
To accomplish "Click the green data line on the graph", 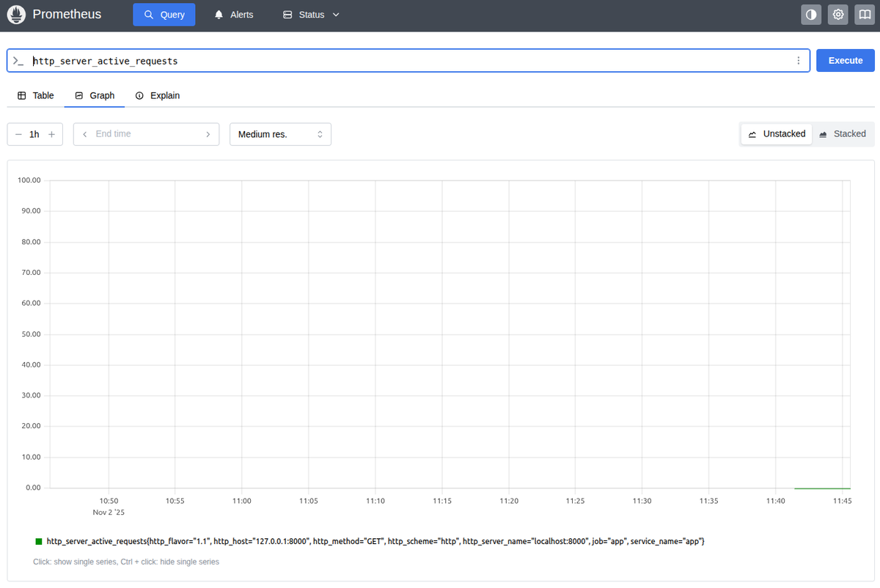I will pos(822,488).
